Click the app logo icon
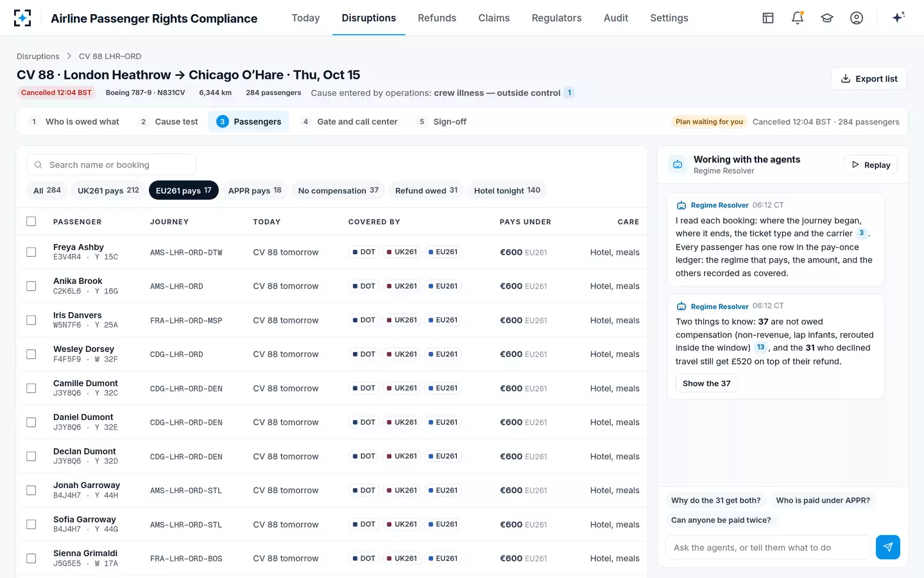Image resolution: width=924 pixels, height=578 pixels. coord(22,18)
